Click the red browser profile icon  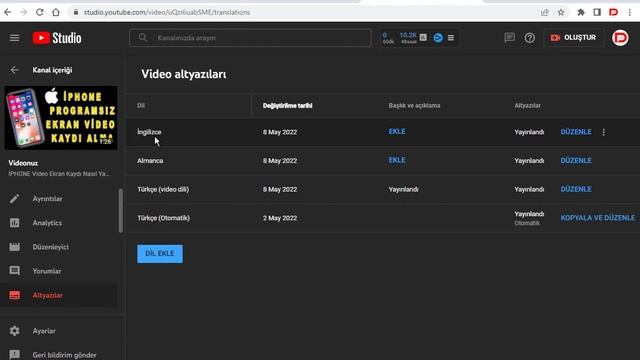[613, 12]
